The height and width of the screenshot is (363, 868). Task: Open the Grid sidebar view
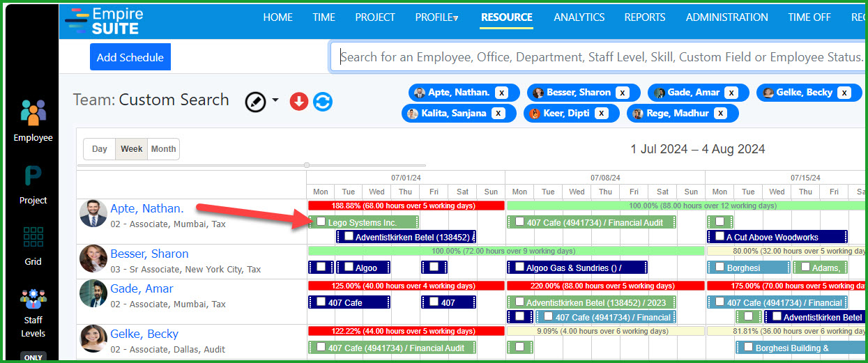point(33,246)
